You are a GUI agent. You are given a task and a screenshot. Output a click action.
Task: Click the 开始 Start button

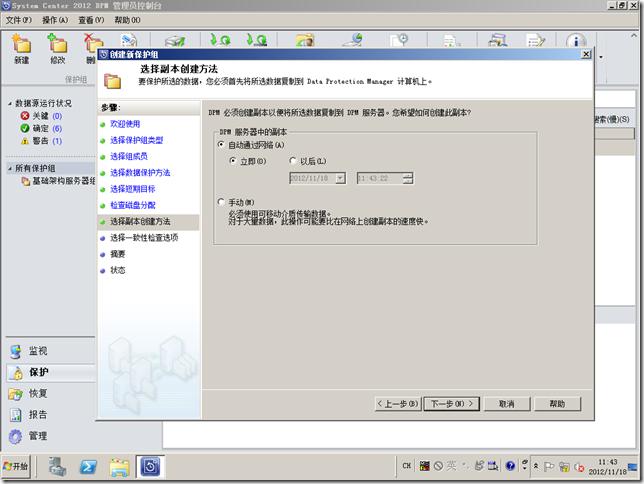coord(16,466)
